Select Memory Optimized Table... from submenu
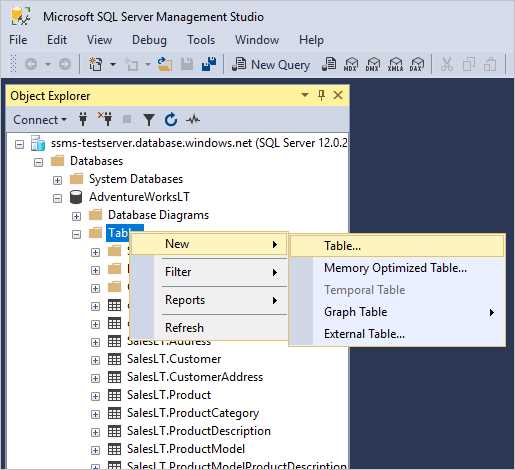Image resolution: width=515 pixels, height=470 pixels. [395, 268]
